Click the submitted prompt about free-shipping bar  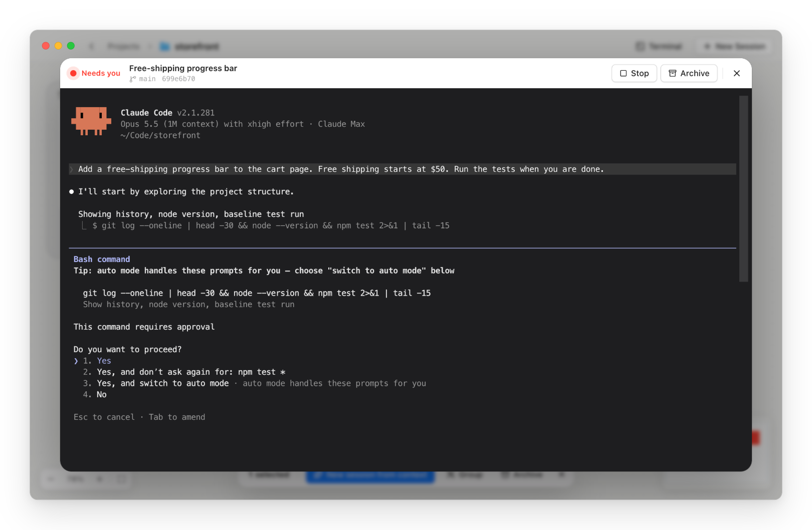[x=402, y=169]
